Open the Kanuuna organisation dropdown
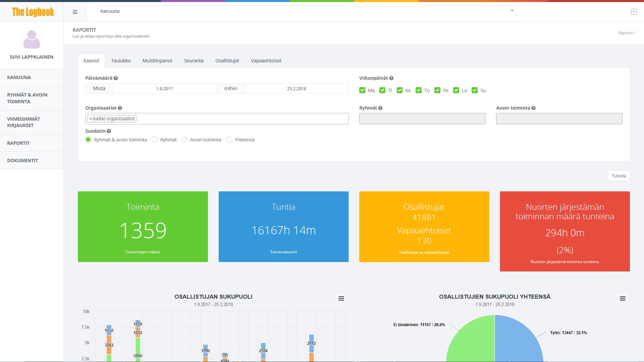Viewport: 644px width, 362px height. [306, 11]
